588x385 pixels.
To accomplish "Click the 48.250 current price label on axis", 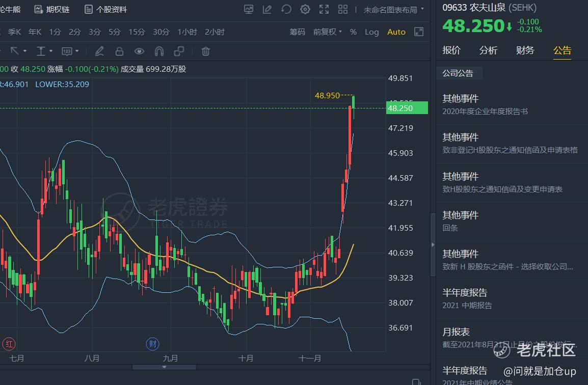I will click(407, 108).
